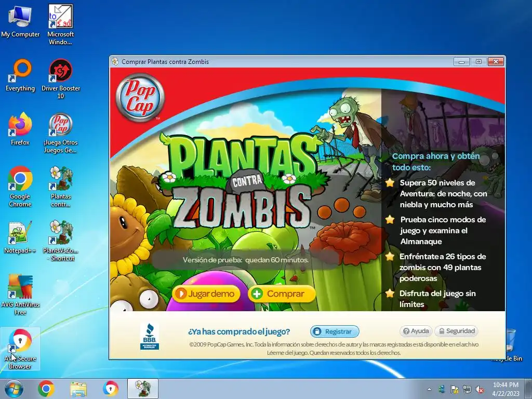The image size is (532, 399).
Task: Open the My Computer desktop icon
Action: [x=20, y=21]
